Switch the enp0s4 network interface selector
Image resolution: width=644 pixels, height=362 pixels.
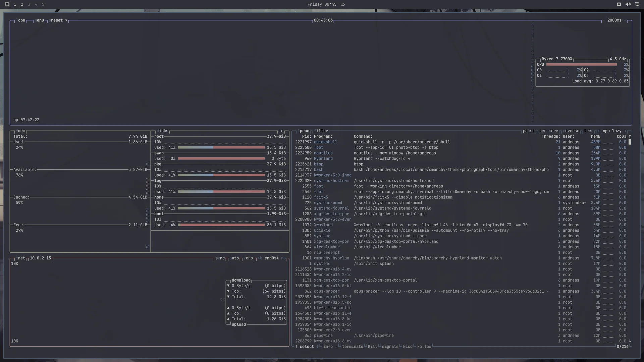click(271, 258)
